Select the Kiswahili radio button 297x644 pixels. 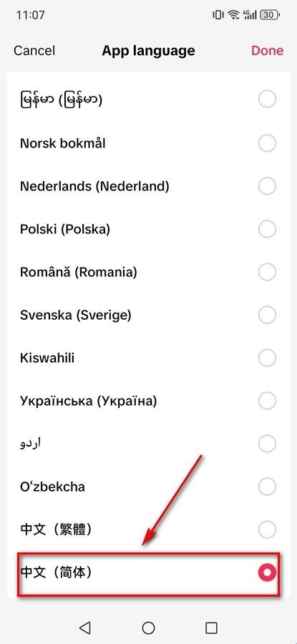267,358
